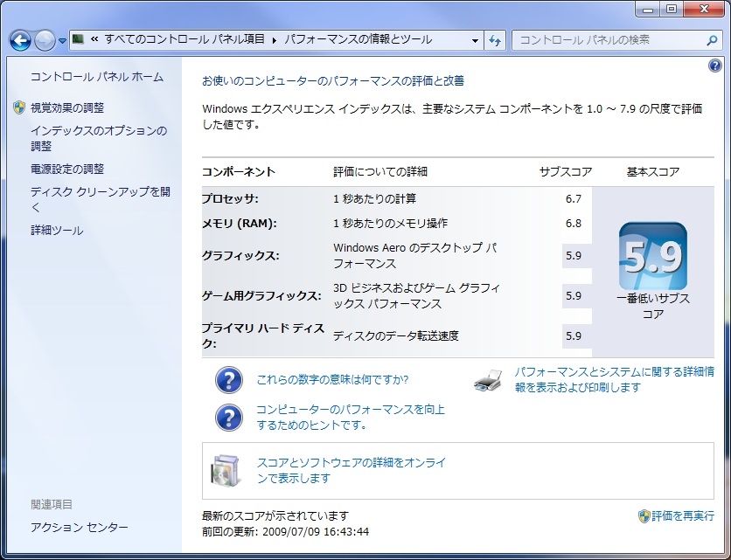
Task: Click the shield icon beside 評価を再実行
Action: click(644, 516)
